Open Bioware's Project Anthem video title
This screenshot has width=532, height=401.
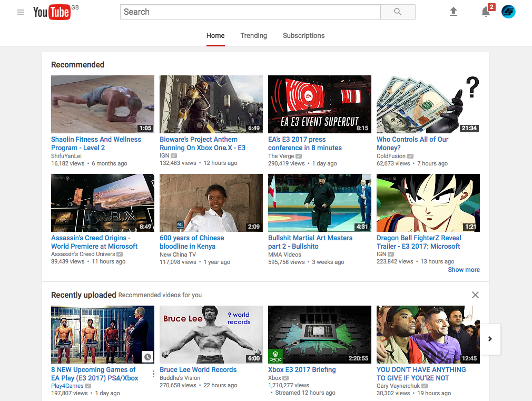point(203,144)
